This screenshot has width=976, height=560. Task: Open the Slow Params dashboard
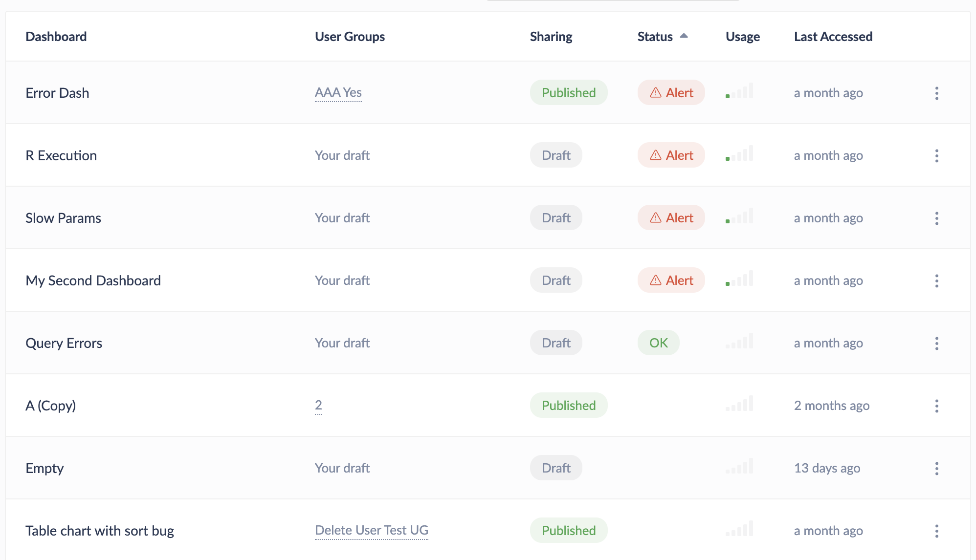(63, 218)
